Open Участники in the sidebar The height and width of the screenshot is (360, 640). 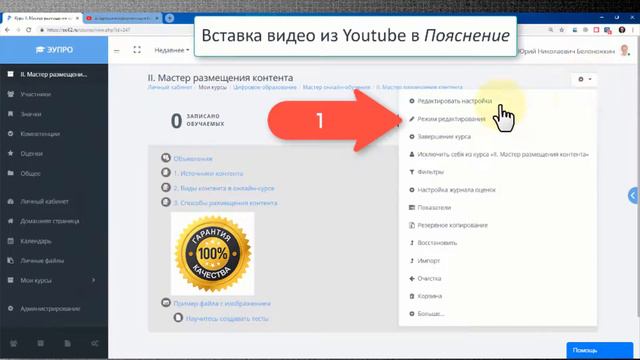click(36, 94)
